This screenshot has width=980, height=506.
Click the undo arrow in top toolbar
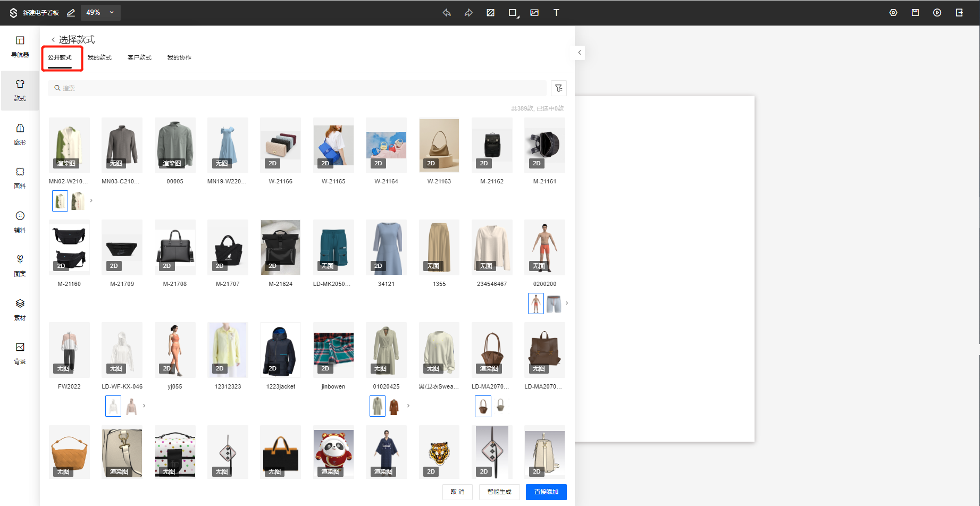pos(447,13)
